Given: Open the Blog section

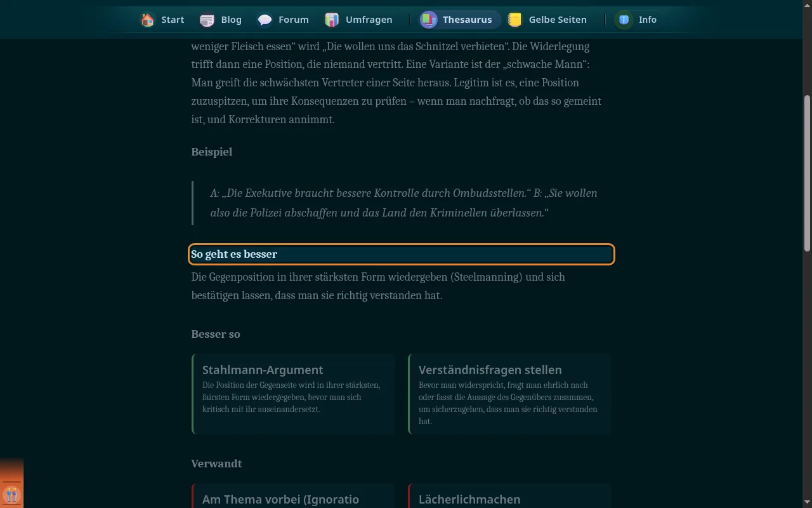Looking at the screenshot, I should [x=221, y=20].
